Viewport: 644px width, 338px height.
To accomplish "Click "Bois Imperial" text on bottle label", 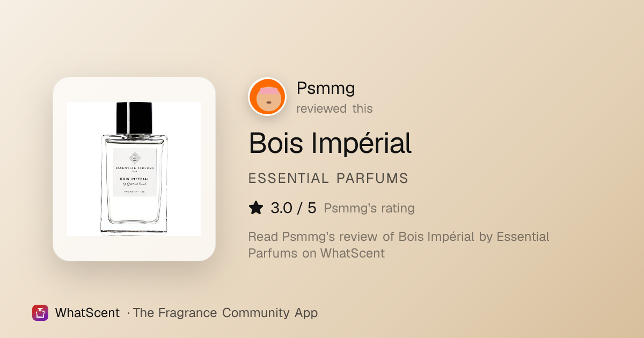I will click(x=134, y=179).
